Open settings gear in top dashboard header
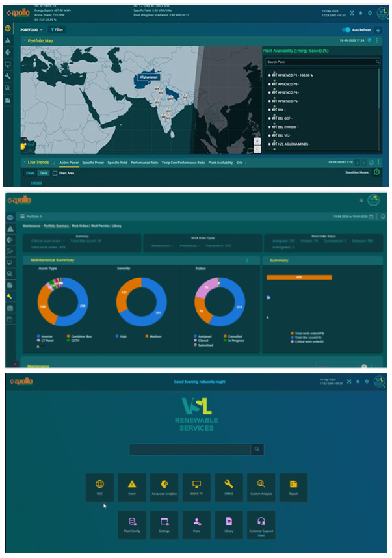The image size is (392, 558). pos(370,13)
